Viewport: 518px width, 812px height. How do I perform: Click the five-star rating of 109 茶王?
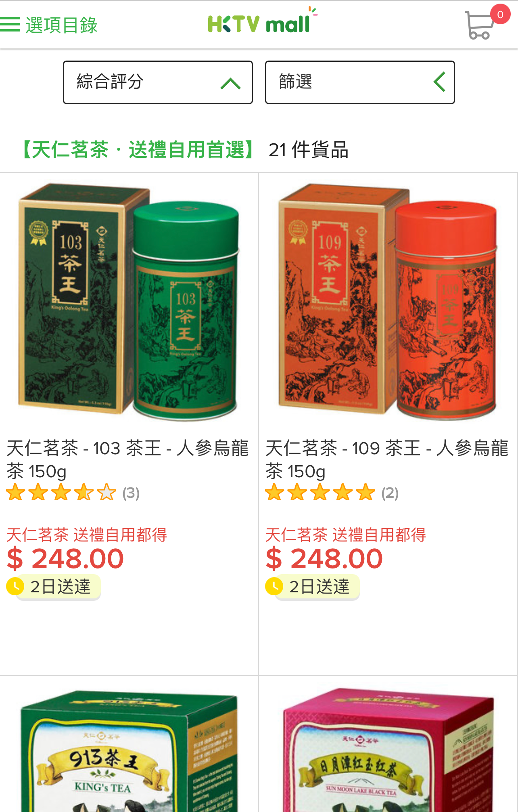point(320,493)
